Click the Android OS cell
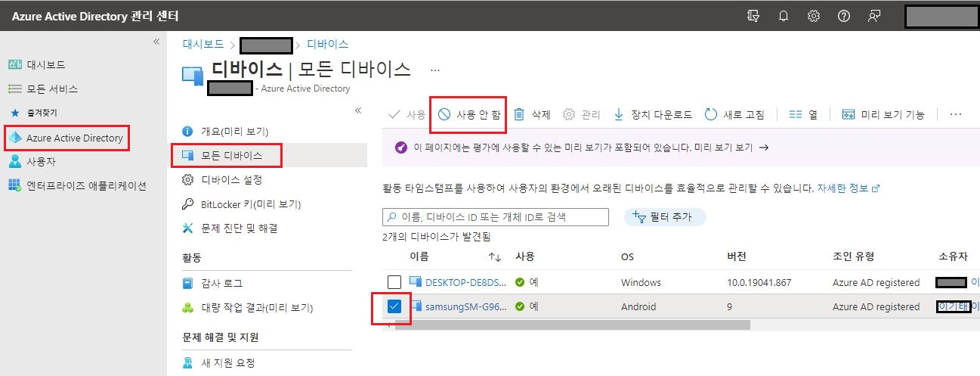980x376 pixels. (638, 307)
